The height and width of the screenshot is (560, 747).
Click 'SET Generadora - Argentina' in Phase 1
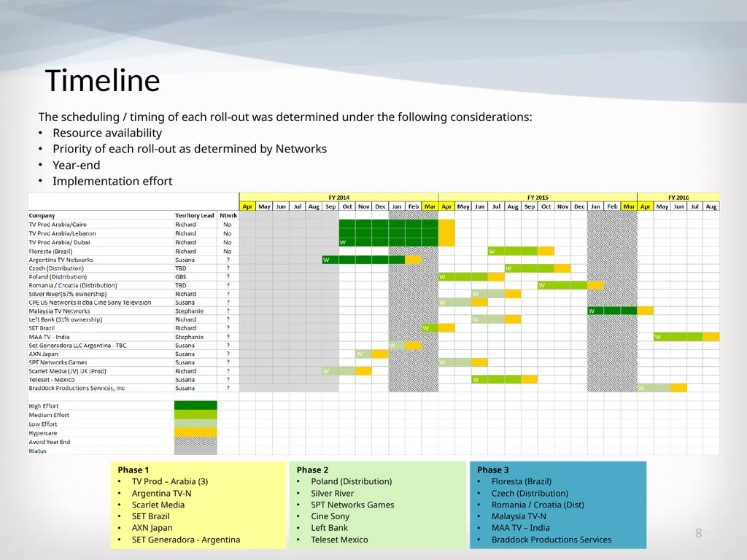click(x=186, y=540)
